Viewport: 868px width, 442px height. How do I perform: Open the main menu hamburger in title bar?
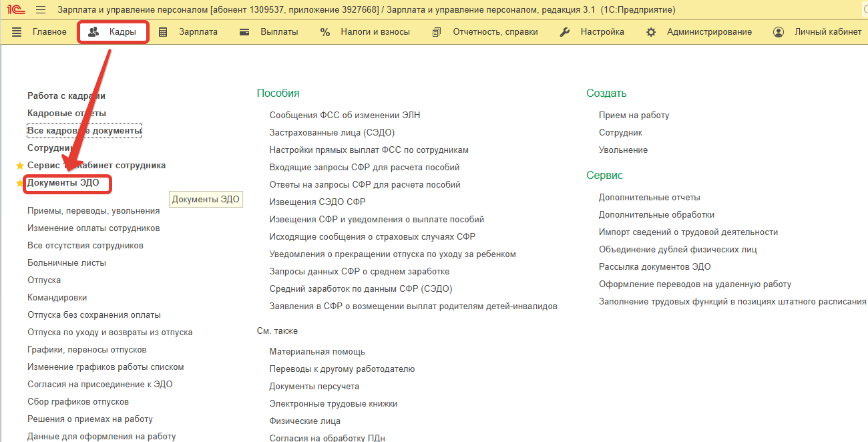(41, 10)
